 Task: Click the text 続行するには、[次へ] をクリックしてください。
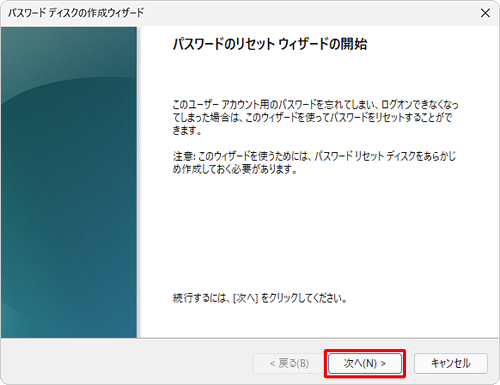[x=260, y=298]
